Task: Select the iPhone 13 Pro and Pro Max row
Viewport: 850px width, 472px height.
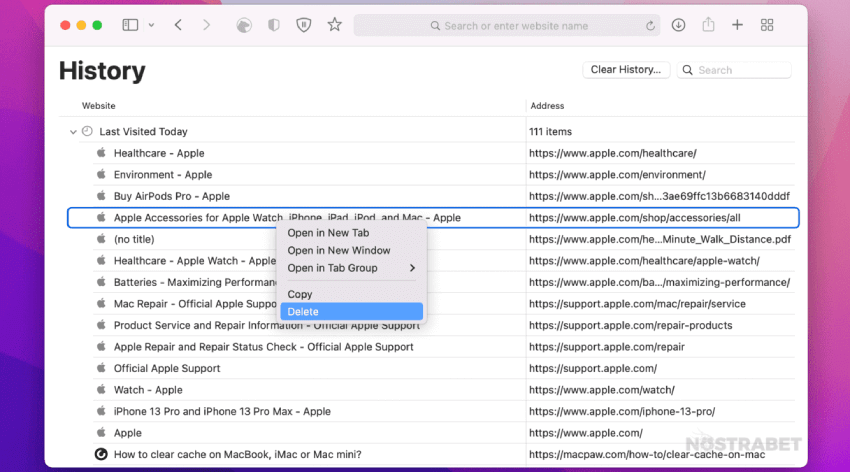Action: coord(432,411)
